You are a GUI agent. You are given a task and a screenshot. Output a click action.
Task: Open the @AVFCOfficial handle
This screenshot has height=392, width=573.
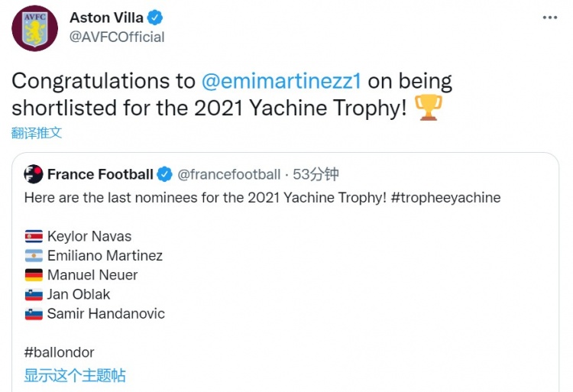tap(117, 37)
